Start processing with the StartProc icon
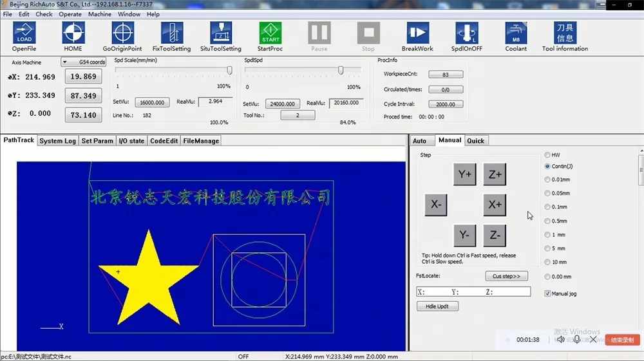This screenshot has height=361, width=644. (x=270, y=33)
